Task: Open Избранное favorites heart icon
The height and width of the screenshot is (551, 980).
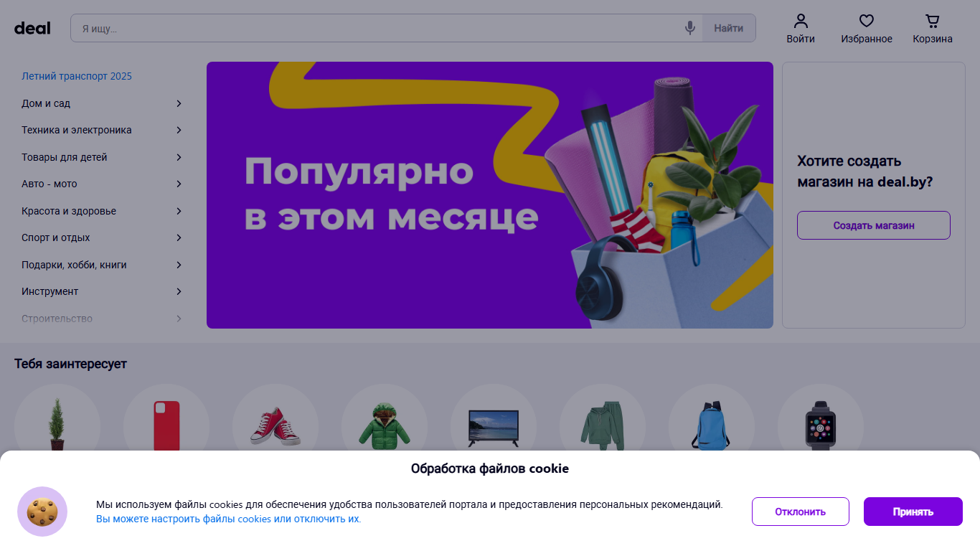Action: (867, 29)
